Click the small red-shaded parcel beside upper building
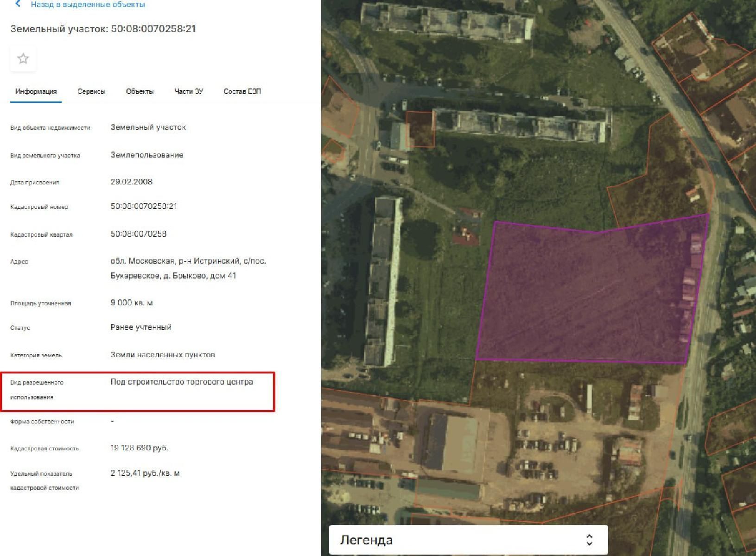The width and height of the screenshot is (756, 556). click(x=420, y=130)
